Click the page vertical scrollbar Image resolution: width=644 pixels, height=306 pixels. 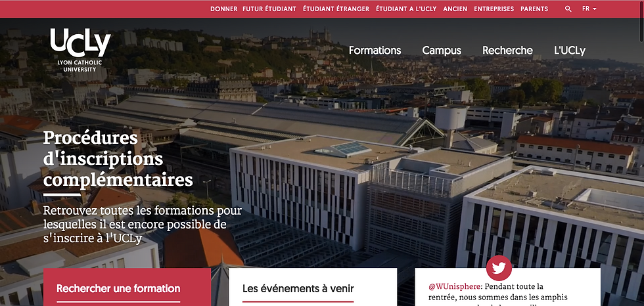point(641,153)
